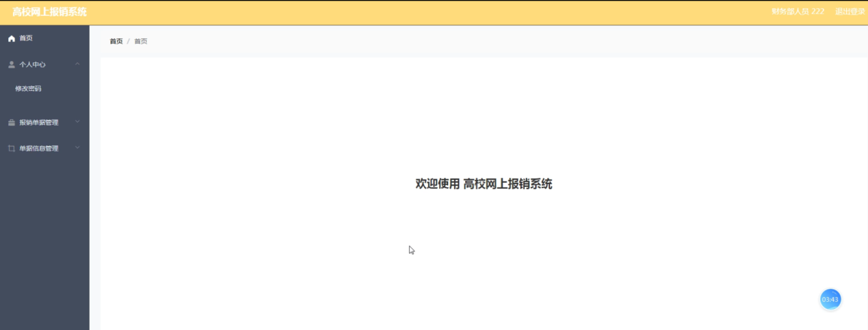
Task: Click the 高校网上报销系统 header title
Action: coord(49,12)
